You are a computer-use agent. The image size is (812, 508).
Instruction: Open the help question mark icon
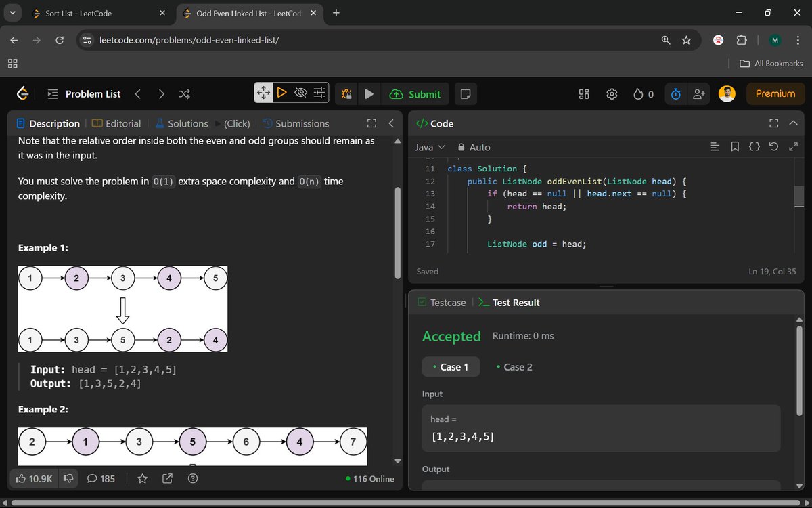pos(193,479)
